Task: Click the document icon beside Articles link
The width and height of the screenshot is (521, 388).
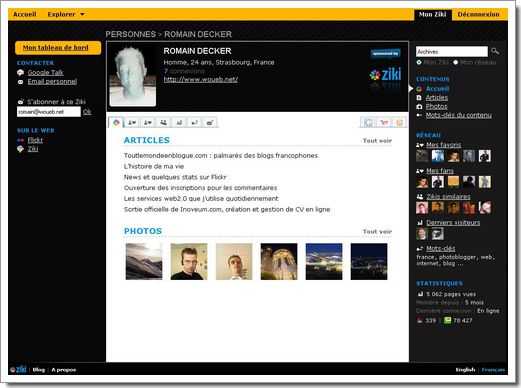Action: [419, 98]
